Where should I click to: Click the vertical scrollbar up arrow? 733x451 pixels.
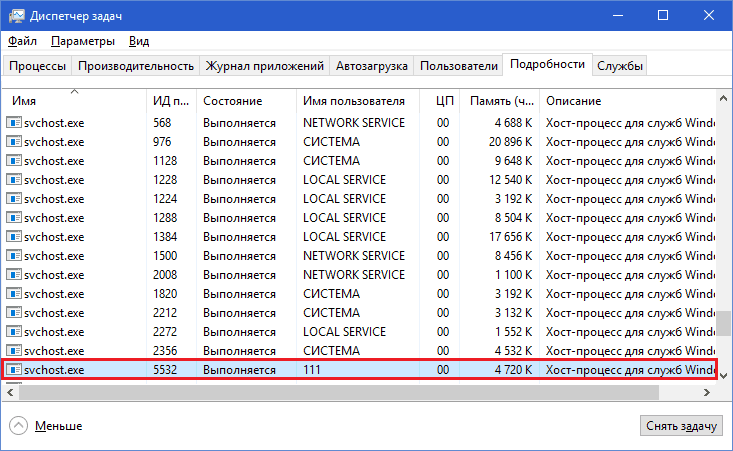click(x=724, y=98)
